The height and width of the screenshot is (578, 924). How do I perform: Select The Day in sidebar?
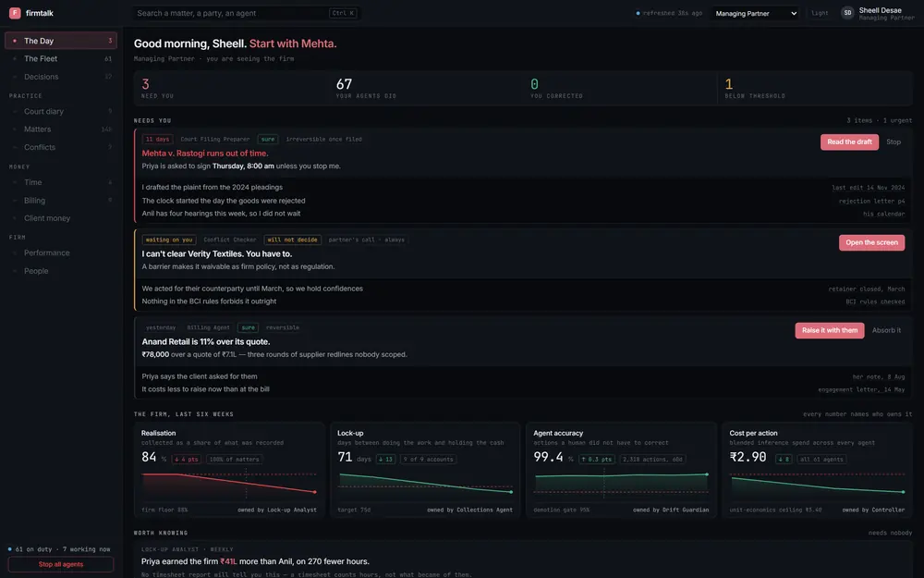coord(61,41)
